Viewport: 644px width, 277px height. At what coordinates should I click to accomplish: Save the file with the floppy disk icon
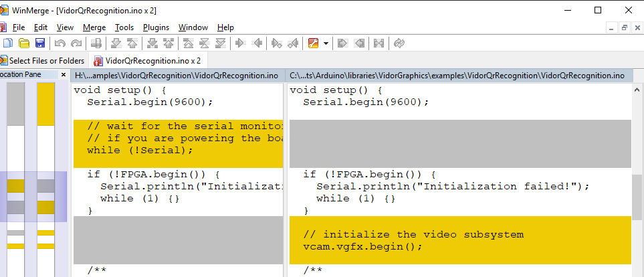point(40,43)
